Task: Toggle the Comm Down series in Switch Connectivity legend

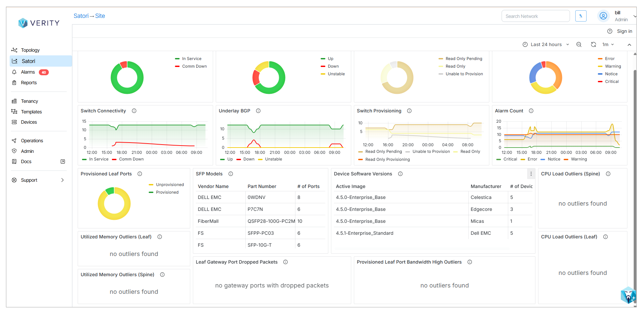Action: point(131,159)
